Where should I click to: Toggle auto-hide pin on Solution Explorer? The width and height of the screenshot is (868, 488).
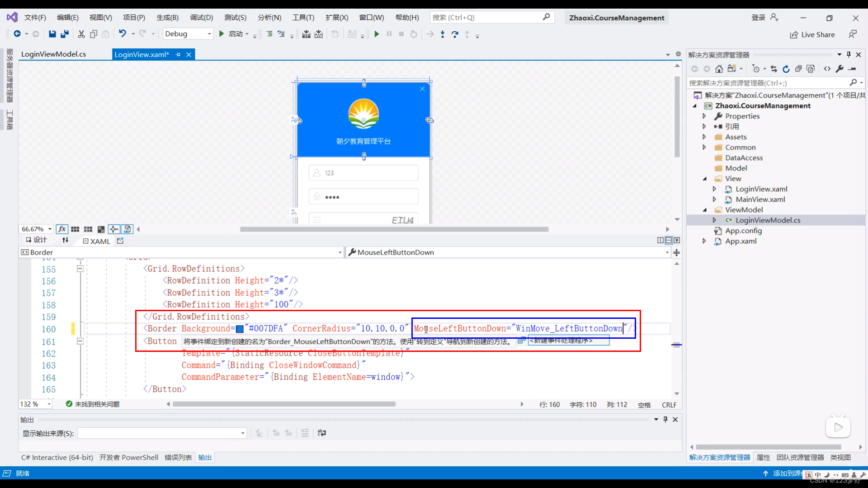pyautogui.click(x=849, y=55)
